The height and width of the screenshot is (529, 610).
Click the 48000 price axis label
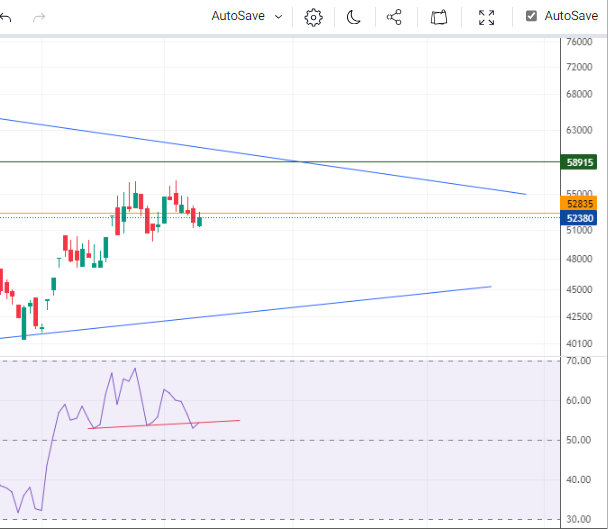click(x=579, y=259)
